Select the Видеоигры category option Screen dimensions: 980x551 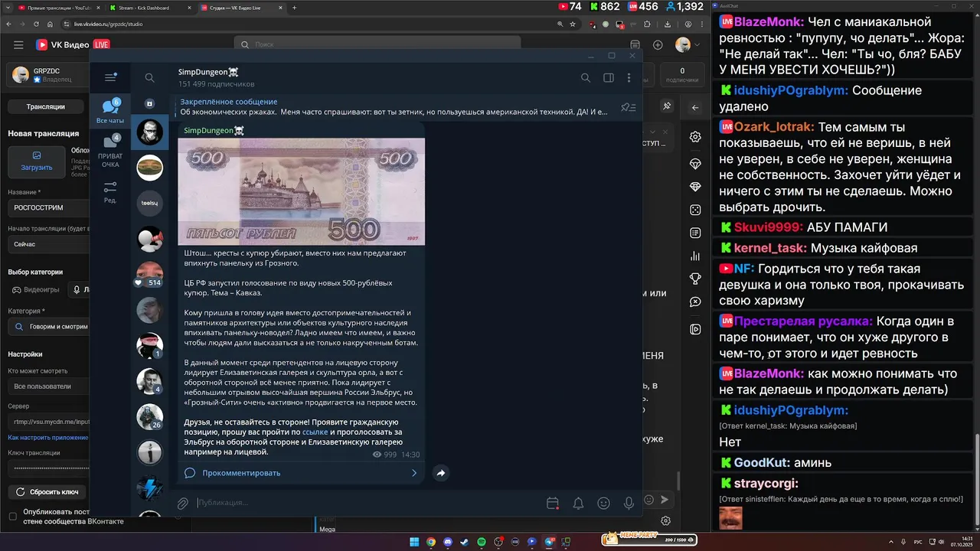point(34,290)
